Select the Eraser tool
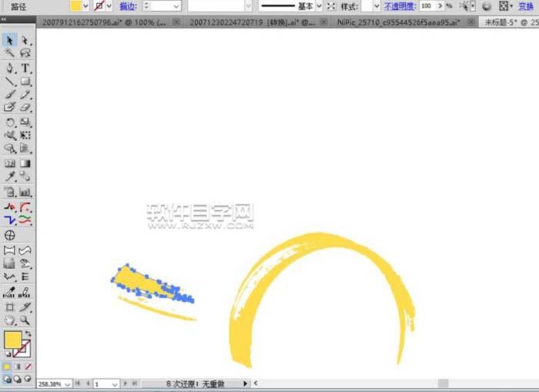This screenshot has width=539, height=392. pyautogui.click(x=25, y=107)
